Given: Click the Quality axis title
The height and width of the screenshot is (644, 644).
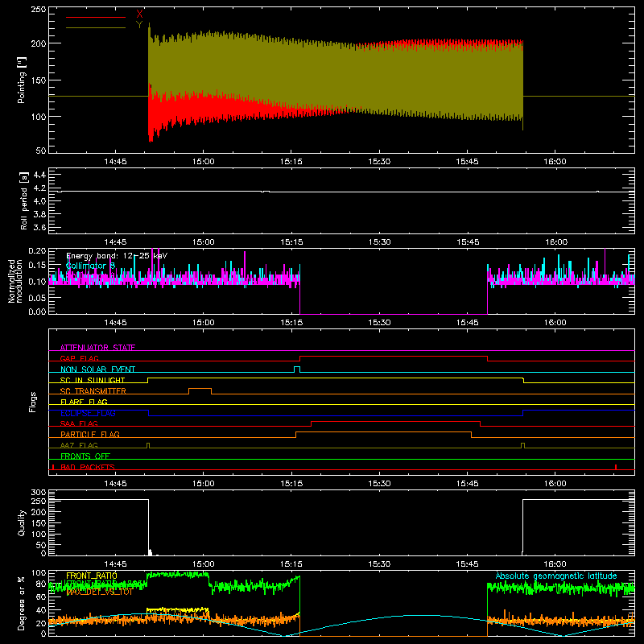Looking at the screenshot, I should click(22, 522).
